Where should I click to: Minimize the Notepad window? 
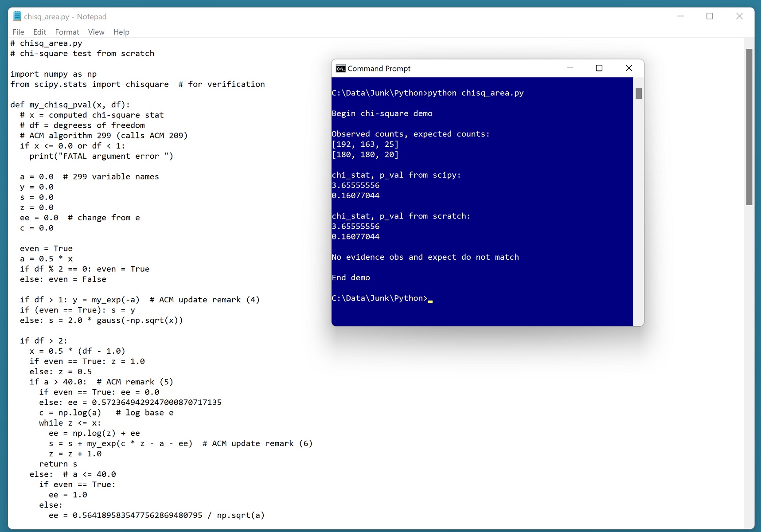point(680,16)
